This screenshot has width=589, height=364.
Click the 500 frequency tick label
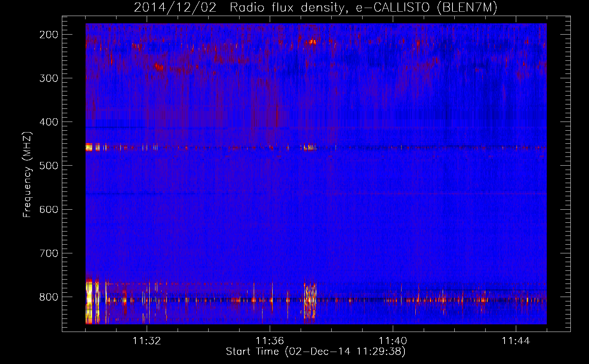pyautogui.click(x=49, y=166)
